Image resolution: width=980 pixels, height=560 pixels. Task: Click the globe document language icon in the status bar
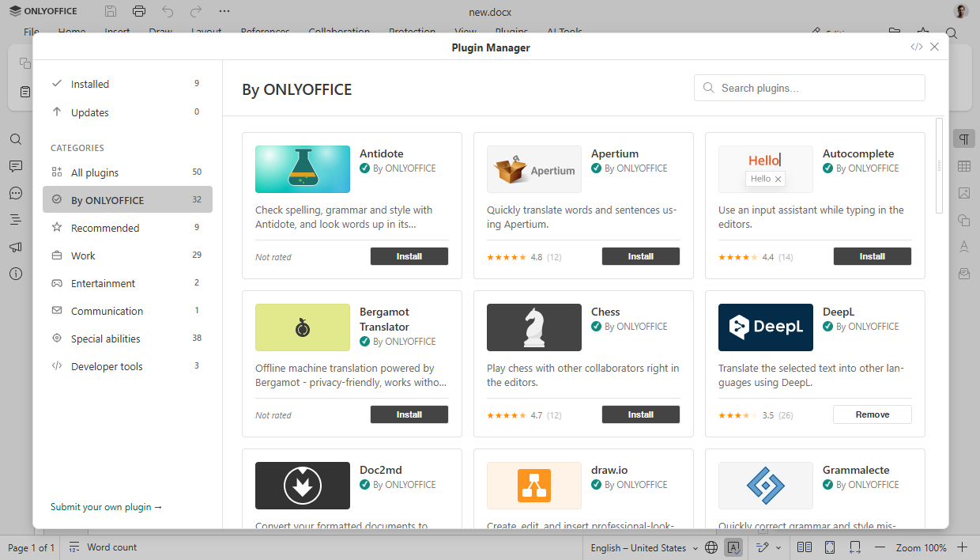click(x=711, y=547)
